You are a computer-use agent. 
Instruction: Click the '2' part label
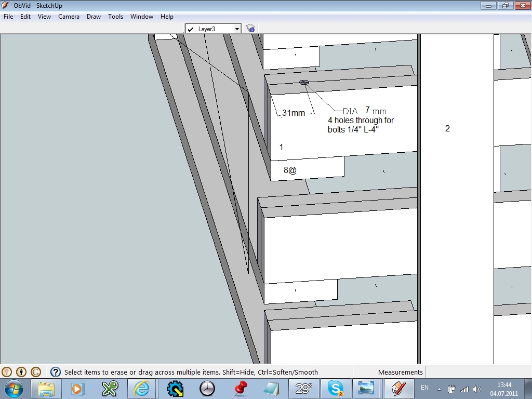click(x=447, y=128)
